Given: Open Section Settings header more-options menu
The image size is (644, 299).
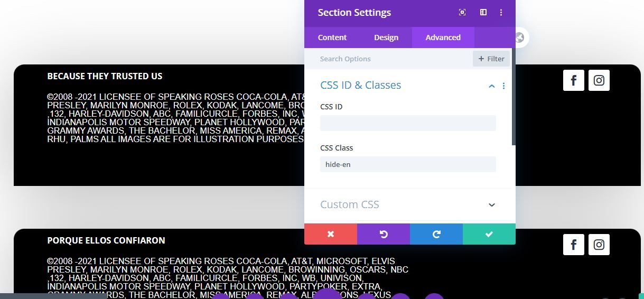Looking at the screenshot, I should pyautogui.click(x=501, y=12).
